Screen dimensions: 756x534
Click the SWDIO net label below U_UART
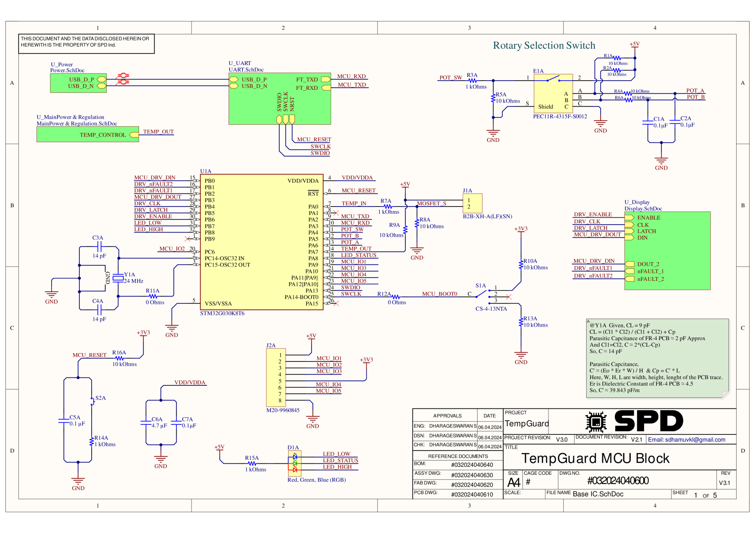pos(320,153)
